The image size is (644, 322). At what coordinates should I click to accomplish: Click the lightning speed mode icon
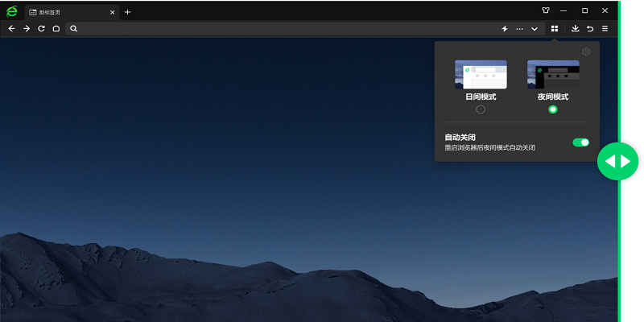(x=505, y=28)
